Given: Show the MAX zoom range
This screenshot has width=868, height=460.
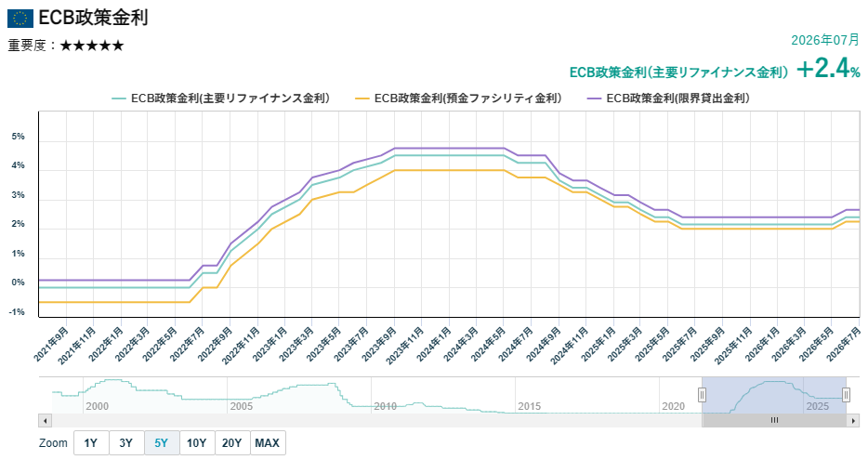Looking at the screenshot, I should 268,443.
